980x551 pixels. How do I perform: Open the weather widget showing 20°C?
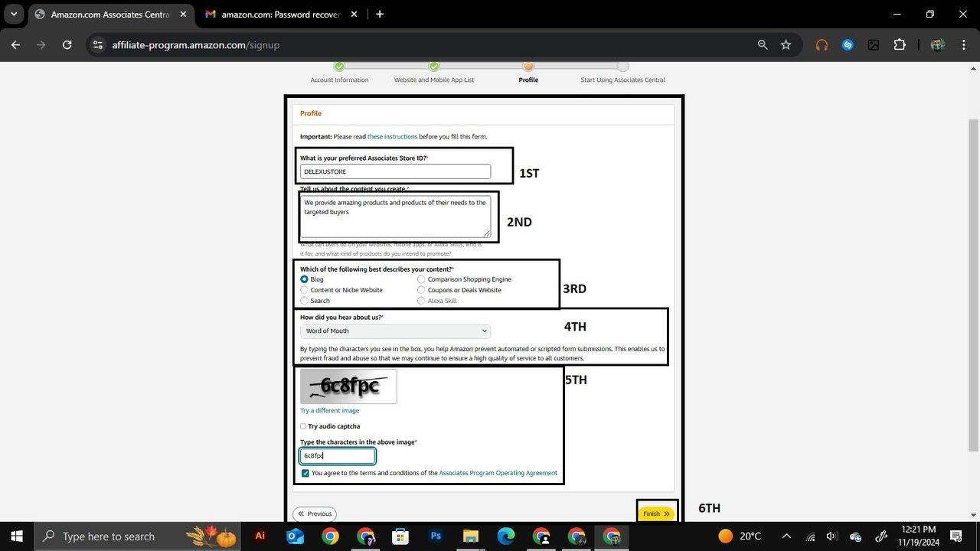pos(740,536)
